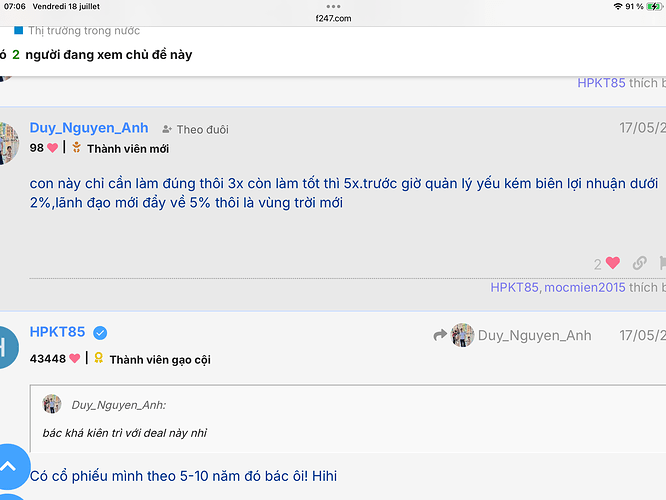Follow Duy_Nguyen_Anh via the Theo dõi button
The height and width of the screenshot is (500, 666).
[195, 129]
